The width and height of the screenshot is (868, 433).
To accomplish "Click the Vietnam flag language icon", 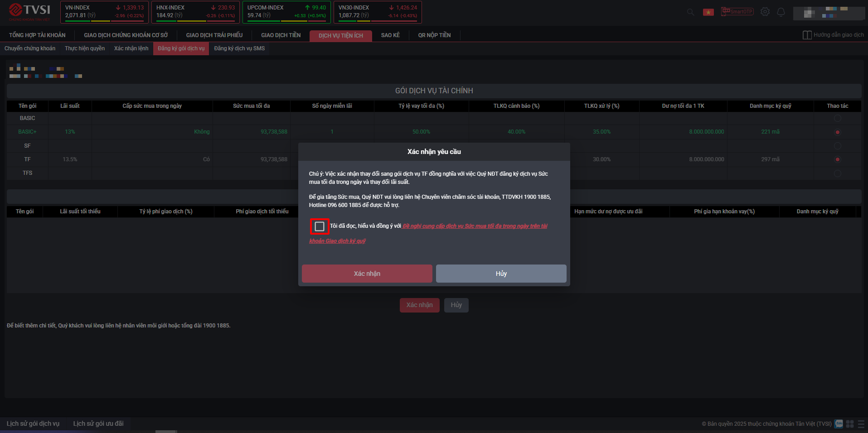I will 708,12.
